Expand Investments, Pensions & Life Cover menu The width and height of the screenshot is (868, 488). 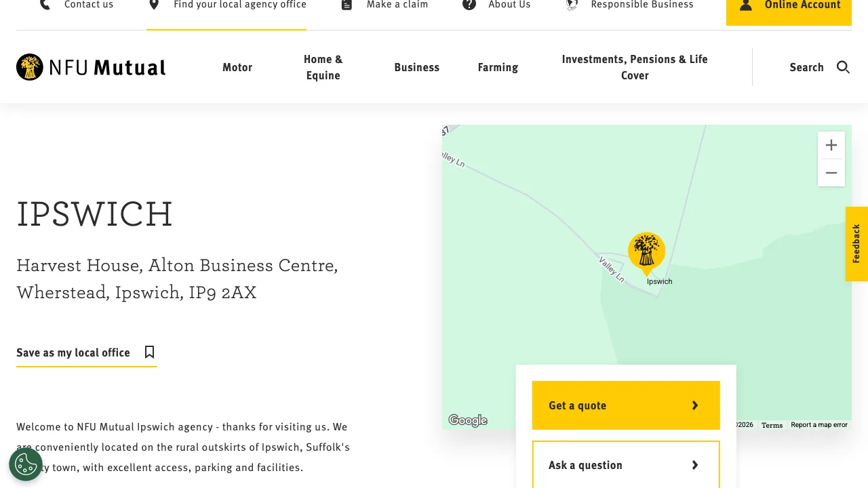pos(635,67)
